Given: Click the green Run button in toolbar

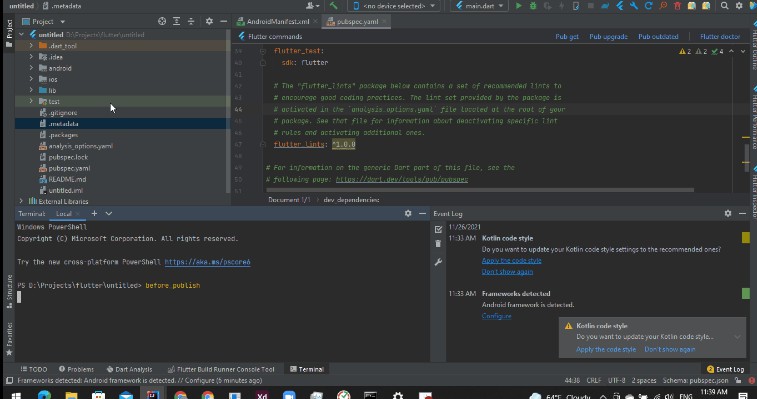Looking at the screenshot, I should (x=519, y=6).
